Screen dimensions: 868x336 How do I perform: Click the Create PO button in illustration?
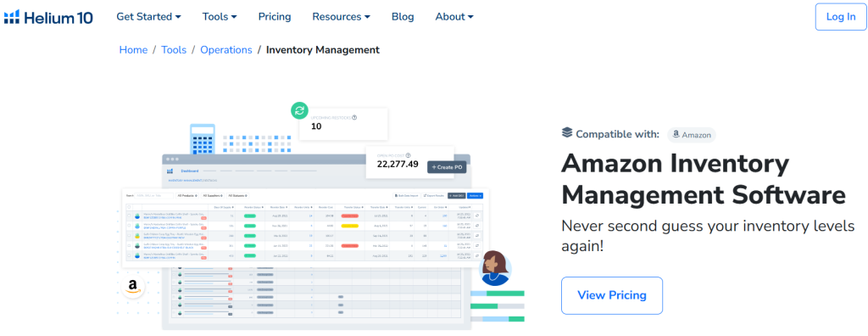click(447, 167)
